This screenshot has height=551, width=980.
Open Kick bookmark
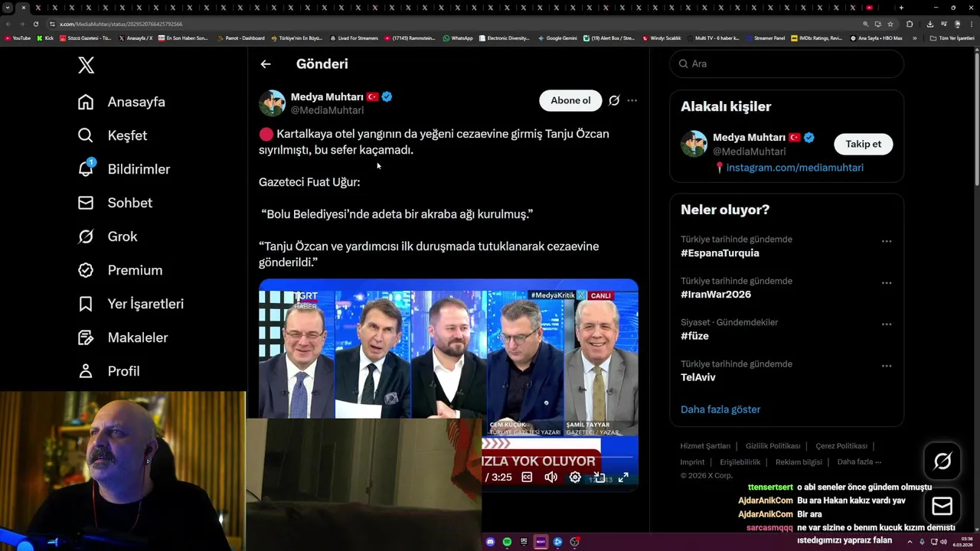45,37
